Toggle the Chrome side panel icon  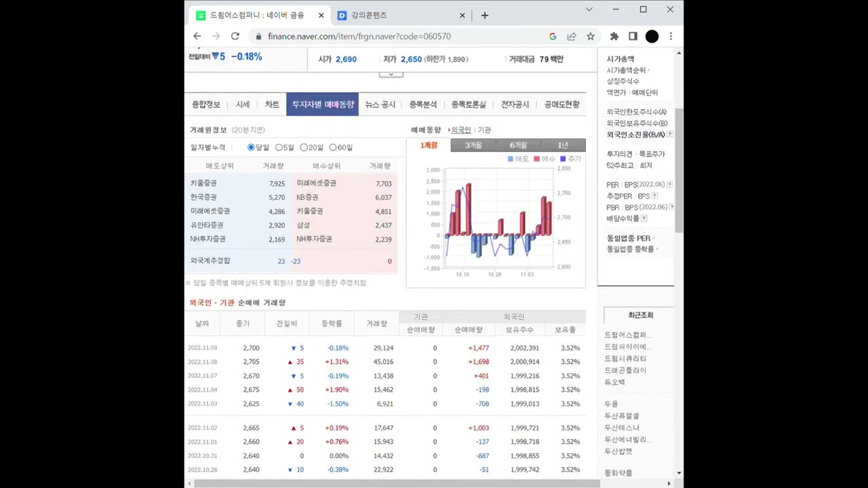[633, 37]
